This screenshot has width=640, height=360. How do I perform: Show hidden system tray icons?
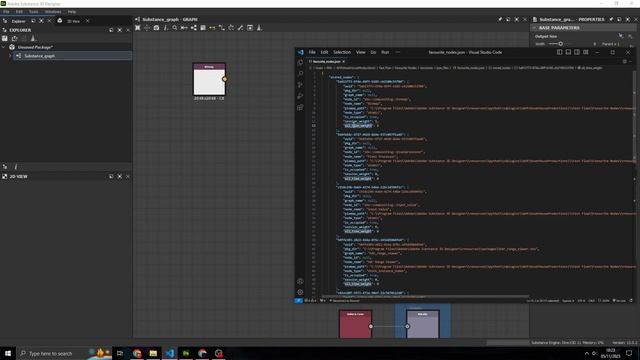pos(587,353)
